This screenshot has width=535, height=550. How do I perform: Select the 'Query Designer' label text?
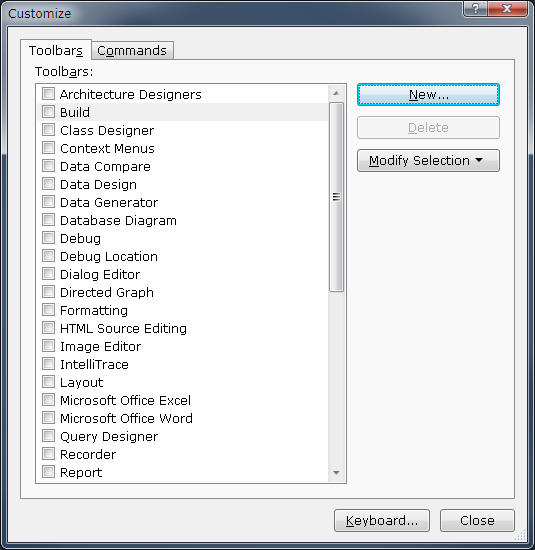[109, 437]
